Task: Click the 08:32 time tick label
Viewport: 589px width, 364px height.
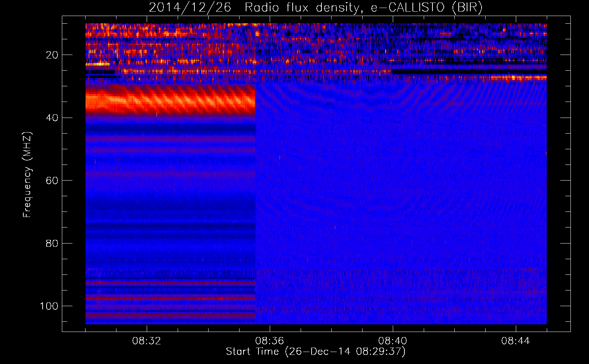Action: [x=147, y=341]
